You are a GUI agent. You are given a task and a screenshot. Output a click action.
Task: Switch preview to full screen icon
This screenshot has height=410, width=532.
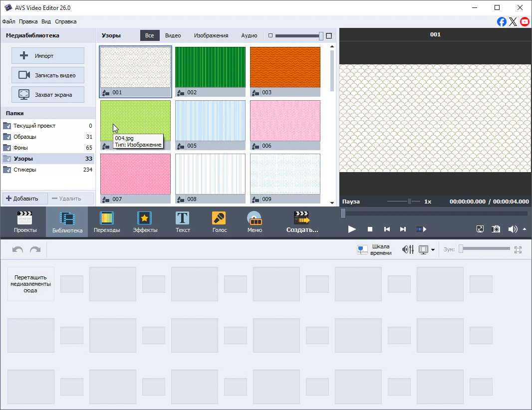[x=480, y=229]
